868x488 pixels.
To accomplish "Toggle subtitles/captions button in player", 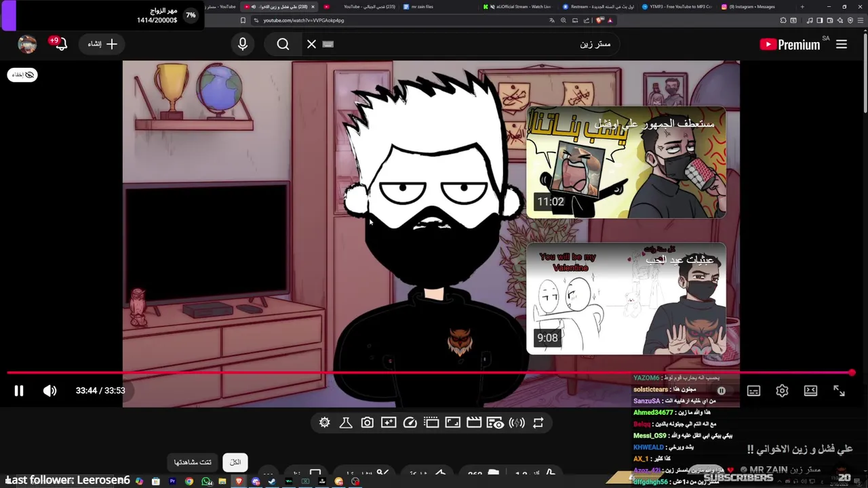I will [x=753, y=390].
